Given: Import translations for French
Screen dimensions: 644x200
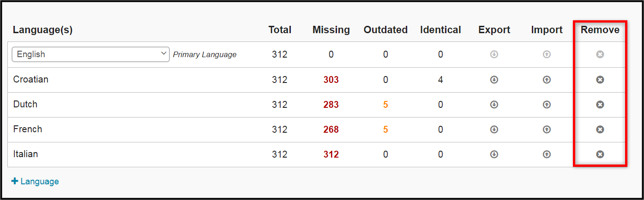Looking at the screenshot, I should pyautogui.click(x=547, y=129).
